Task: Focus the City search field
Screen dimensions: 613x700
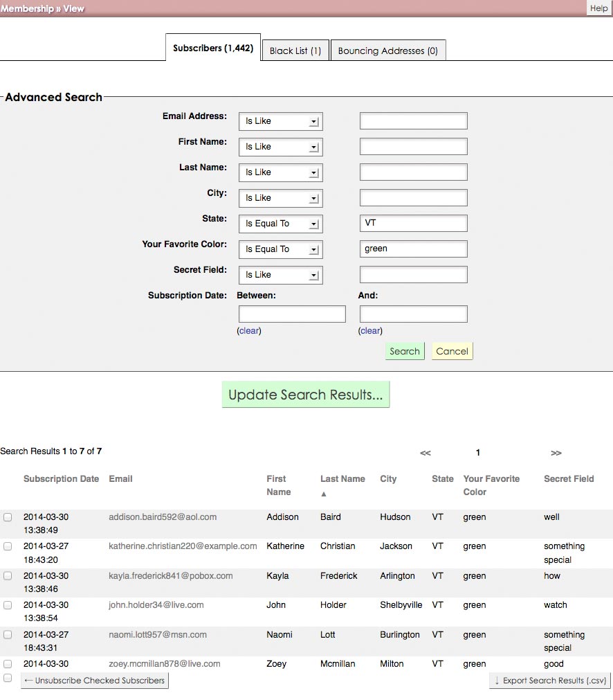Action: point(414,197)
